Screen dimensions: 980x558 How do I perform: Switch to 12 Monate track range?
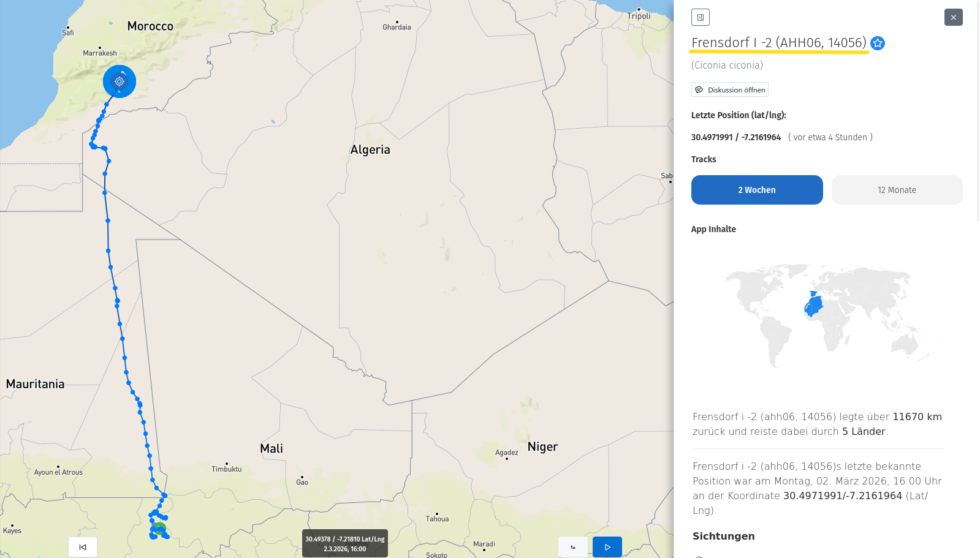pyautogui.click(x=896, y=190)
